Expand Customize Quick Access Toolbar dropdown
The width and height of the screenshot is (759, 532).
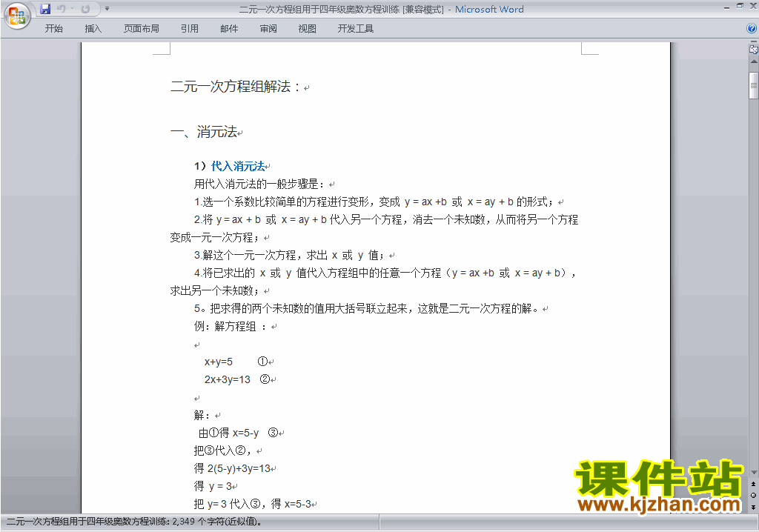tap(107, 9)
